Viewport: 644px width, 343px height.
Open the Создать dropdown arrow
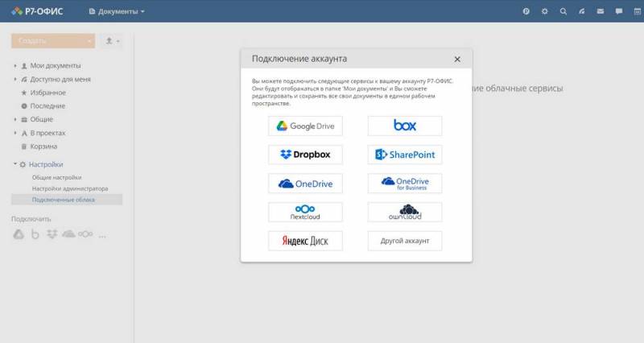click(x=89, y=41)
